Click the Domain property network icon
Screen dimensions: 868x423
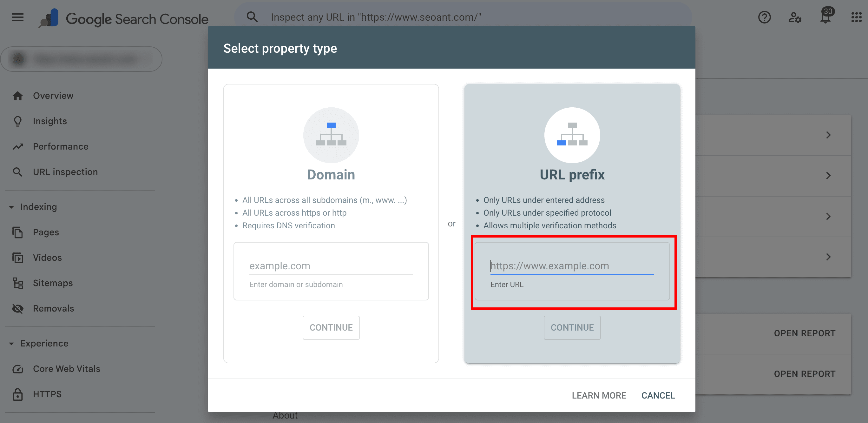[x=331, y=135]
